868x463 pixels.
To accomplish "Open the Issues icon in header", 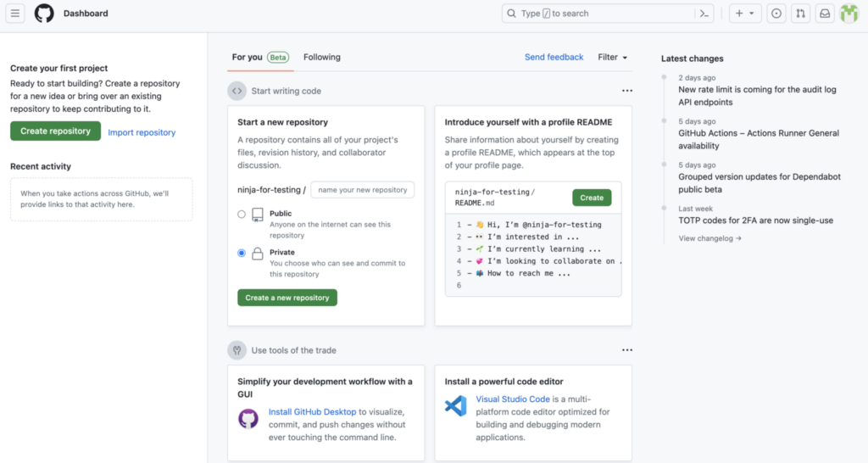I will coord(776,14).
